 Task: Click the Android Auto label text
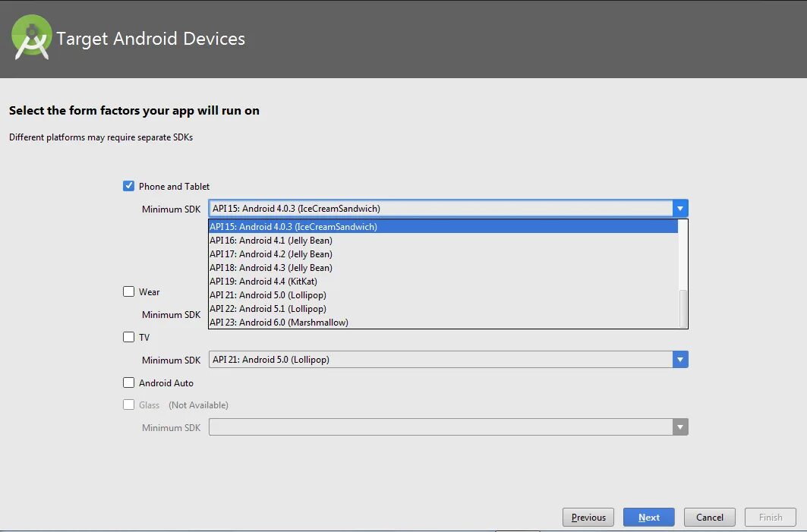click(x=166, y=382)
